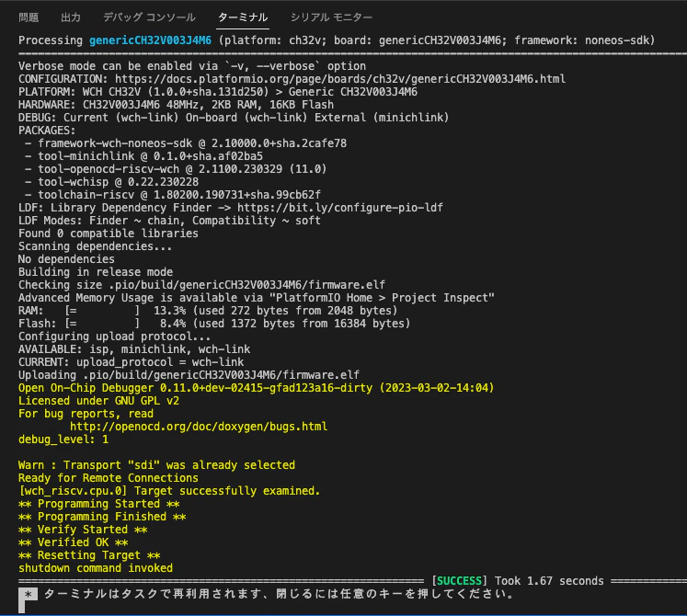Click the '** Verify Started **' line
This screenshot has width=687, height=616.
[x=83, y=530]
